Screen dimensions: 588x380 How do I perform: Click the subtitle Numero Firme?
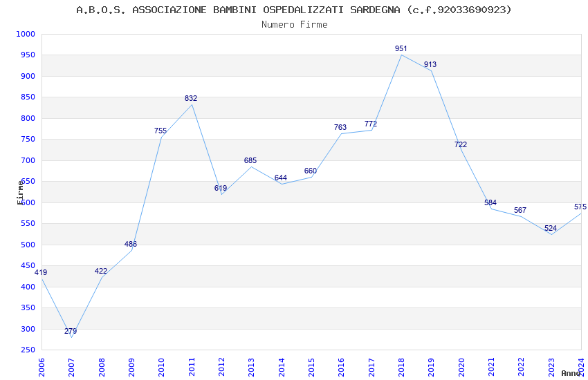295,25
